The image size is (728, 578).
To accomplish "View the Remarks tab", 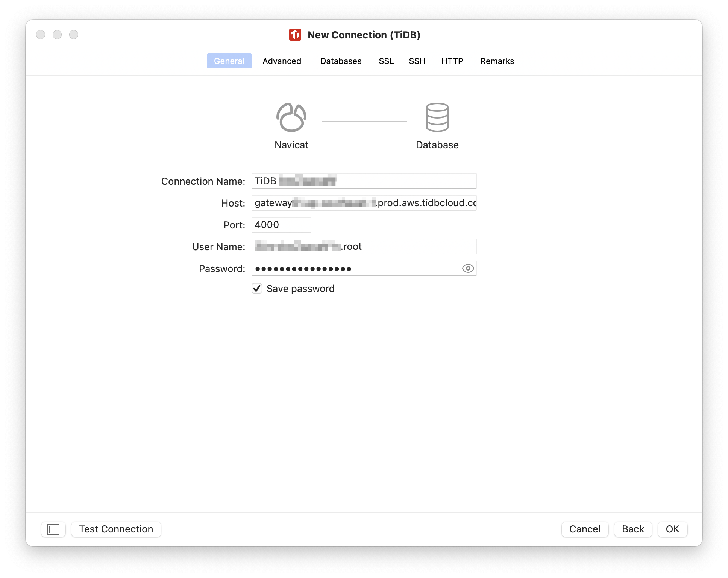I will (497, 61).
